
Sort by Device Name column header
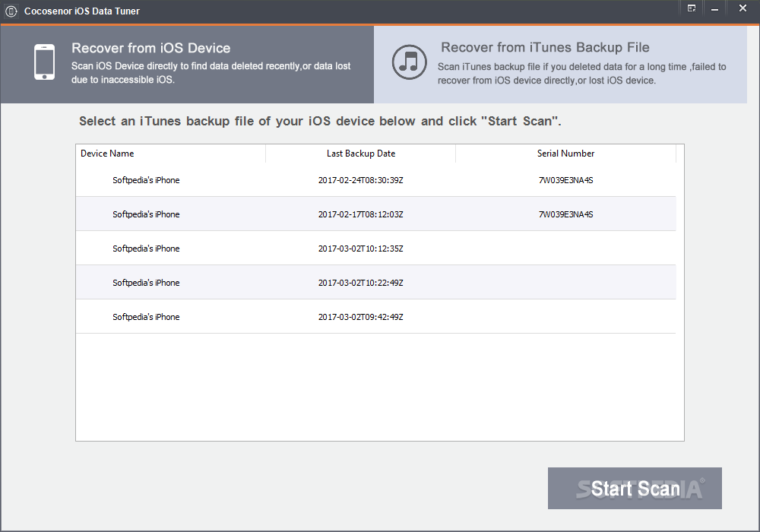coord(170,154)
